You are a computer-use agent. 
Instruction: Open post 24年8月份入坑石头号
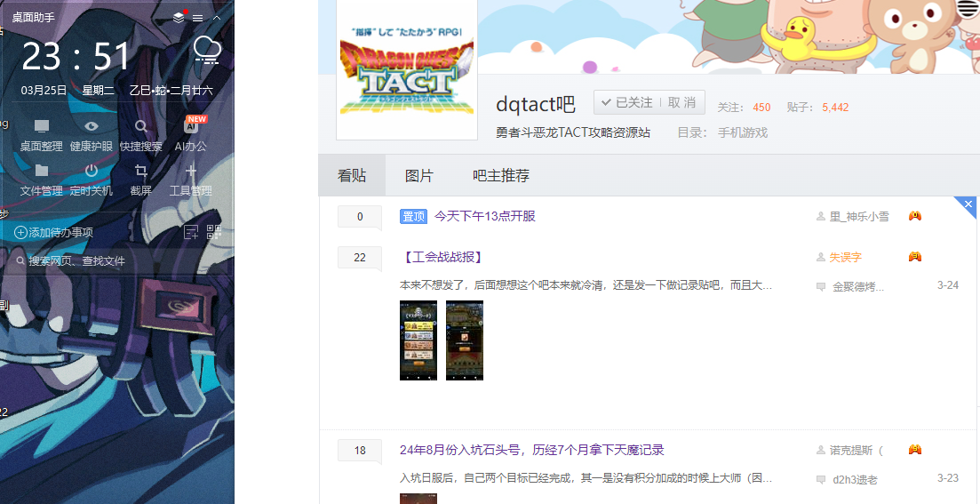pyautogui.click(x=532, y=450)
